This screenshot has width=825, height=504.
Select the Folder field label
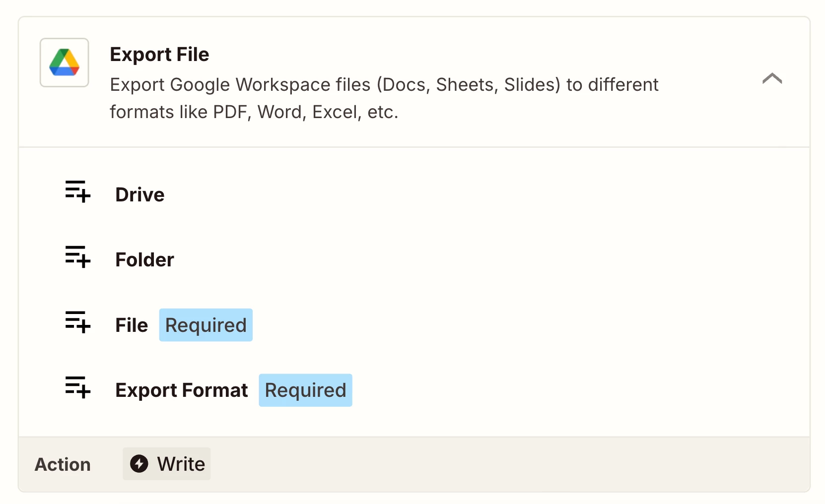point(144,259)
